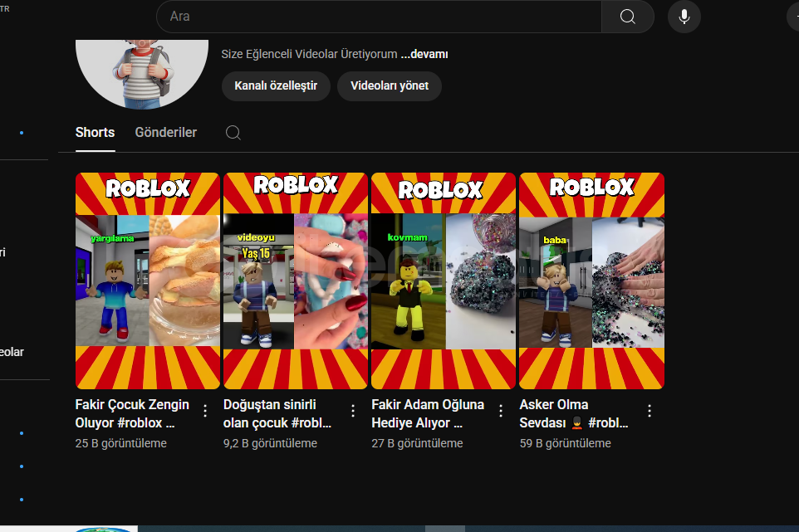The width and height of the screenshot is (799, 532).
Task: Start voice search with the microphone icon
Action: [x=684, y=17]
